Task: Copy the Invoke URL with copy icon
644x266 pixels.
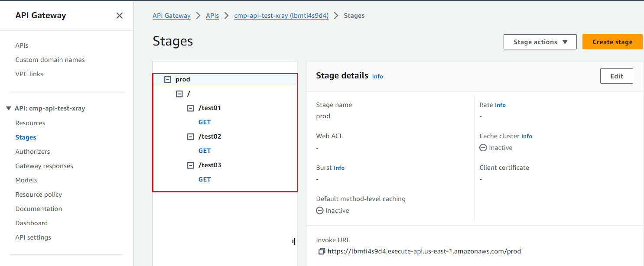Action: coord(321,251)
